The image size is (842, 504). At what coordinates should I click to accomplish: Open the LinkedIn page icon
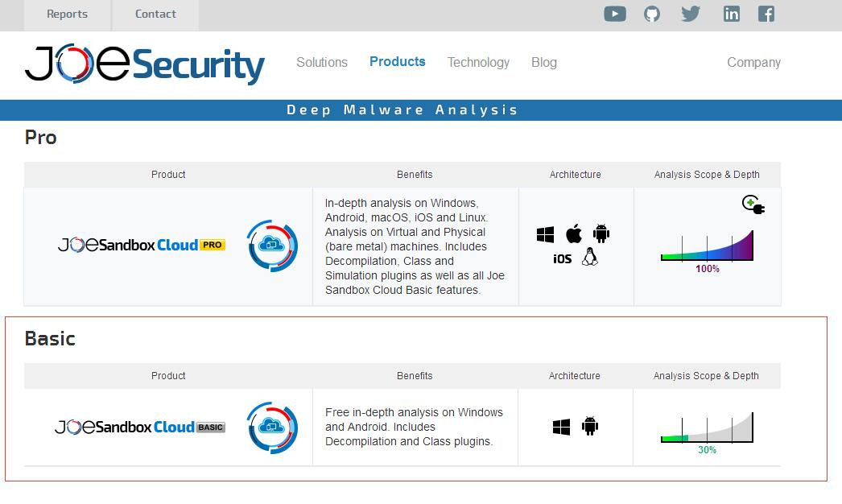point(732,14)
